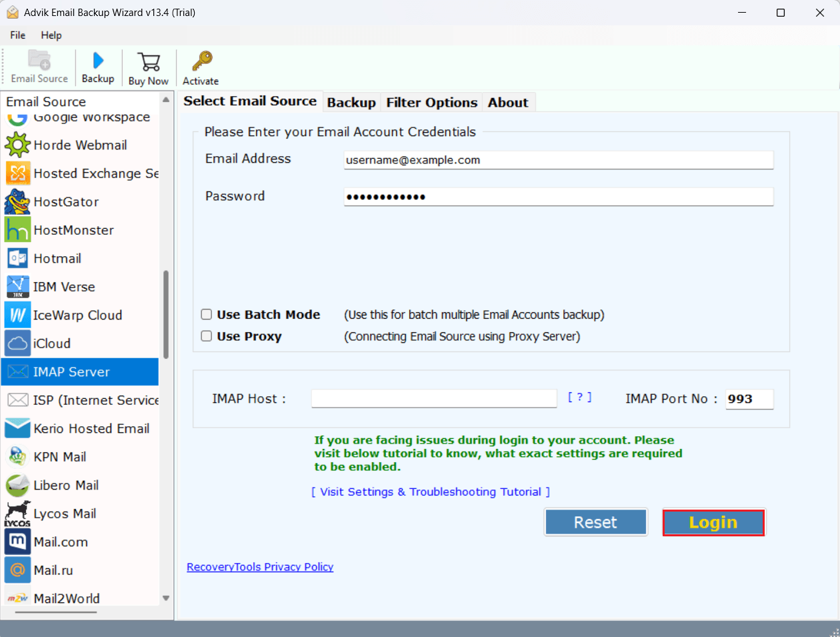Select the 'HostGator' text entry
The height and width of the screenshot is (637, 840).
[x=66, y=201]
